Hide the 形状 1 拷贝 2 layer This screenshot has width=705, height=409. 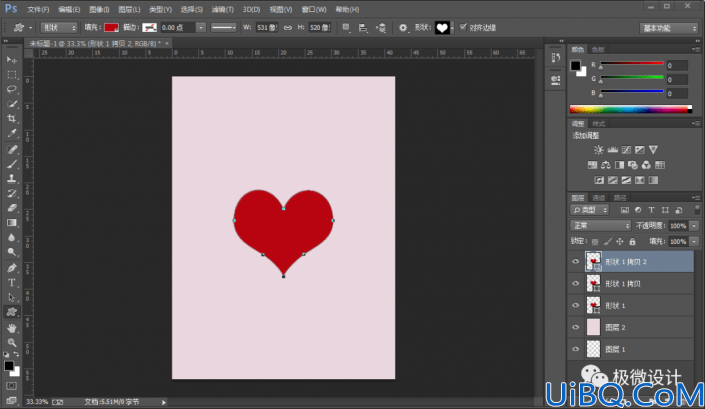click(576, 262)
